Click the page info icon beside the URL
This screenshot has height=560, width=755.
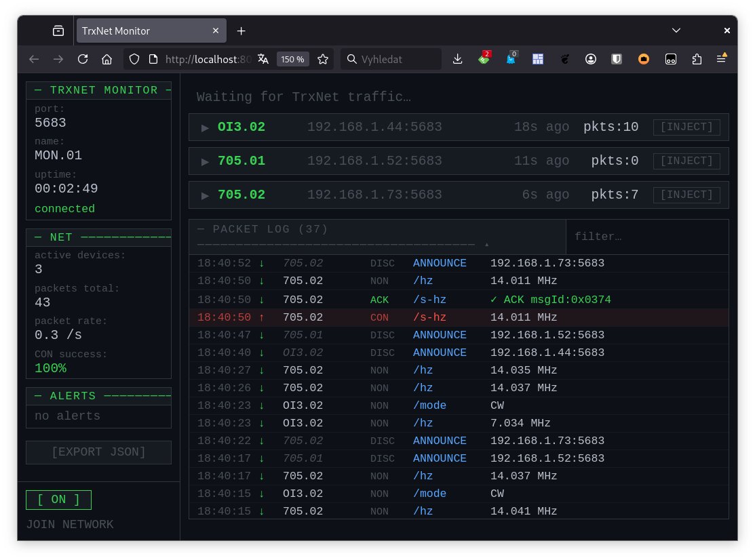pyautogui.click(x=153, y=59)
